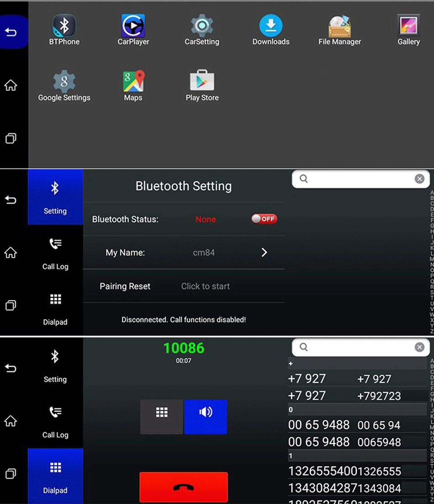Open the Play Store app
This screenshot has width=434, height=504.
pos(202,82)
